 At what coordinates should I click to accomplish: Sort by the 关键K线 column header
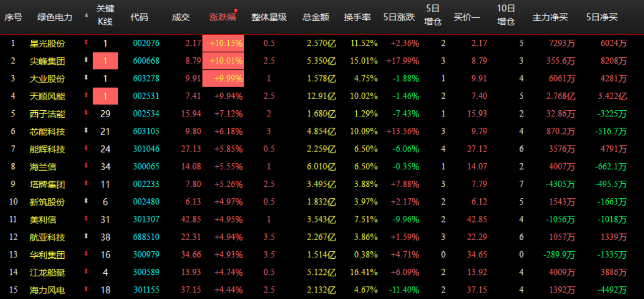105,15
